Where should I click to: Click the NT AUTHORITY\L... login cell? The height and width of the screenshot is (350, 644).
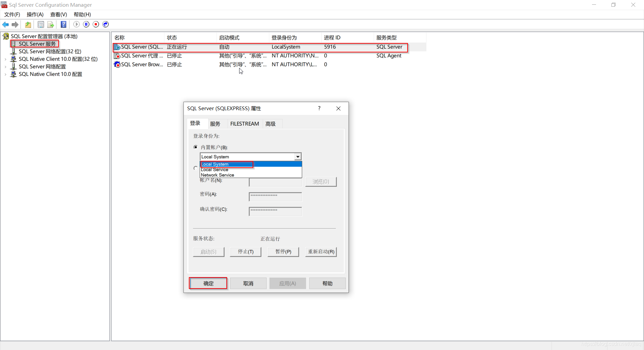tap(294, 64)
